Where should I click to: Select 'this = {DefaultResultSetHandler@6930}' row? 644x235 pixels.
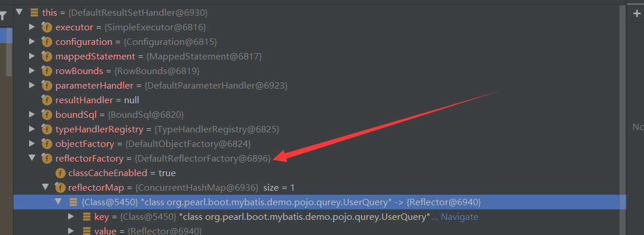320,13
